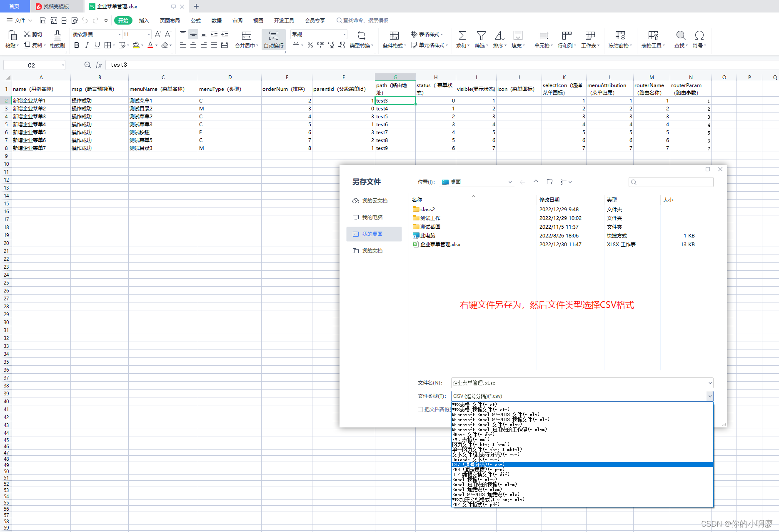Switch to the 页面布局 ribbon tab
779x532 pixels.
[170, 20]
